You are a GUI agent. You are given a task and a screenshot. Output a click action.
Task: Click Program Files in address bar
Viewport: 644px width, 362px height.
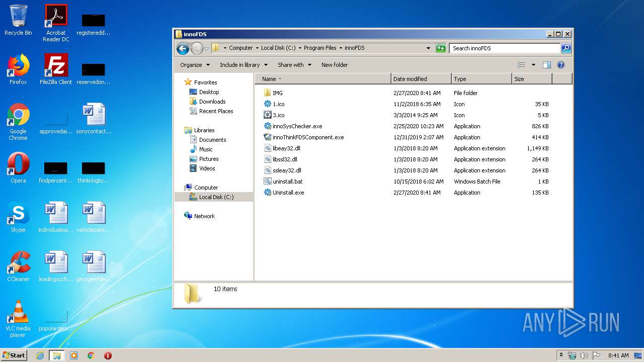point(320,48)
